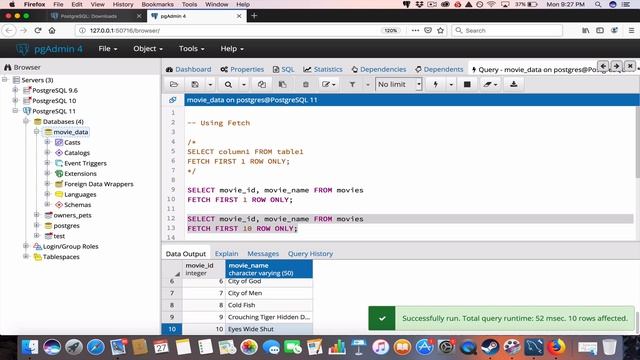
Task: Delete rows trash icon
Action: tap(305, 84)
